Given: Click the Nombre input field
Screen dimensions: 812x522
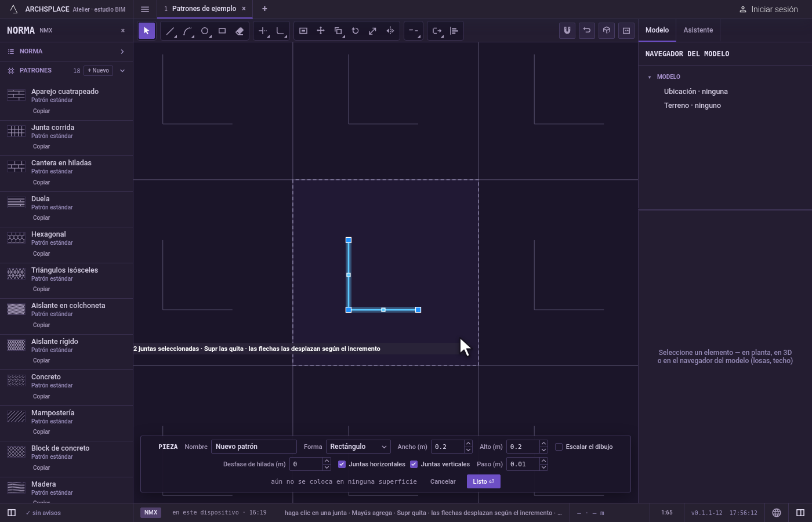Looking at the screenshot, I should click(x=254, y=447).
